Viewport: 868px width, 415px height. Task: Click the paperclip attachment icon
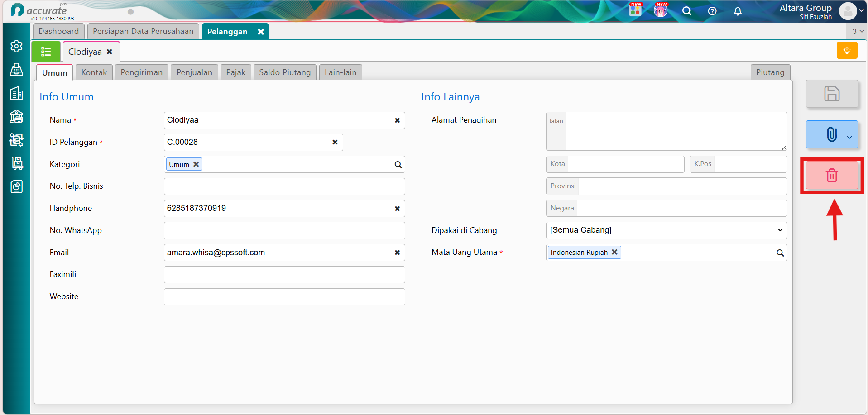[831, 134]
